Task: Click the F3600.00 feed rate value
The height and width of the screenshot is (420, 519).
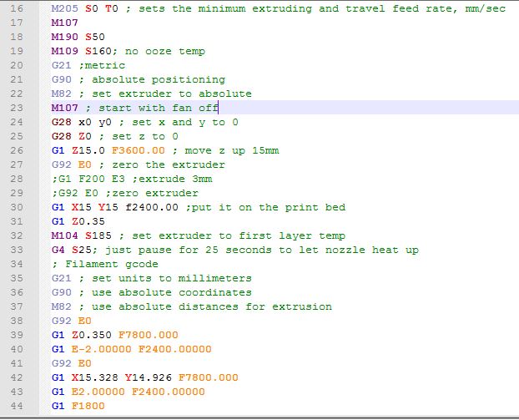Action: point(139,150)
